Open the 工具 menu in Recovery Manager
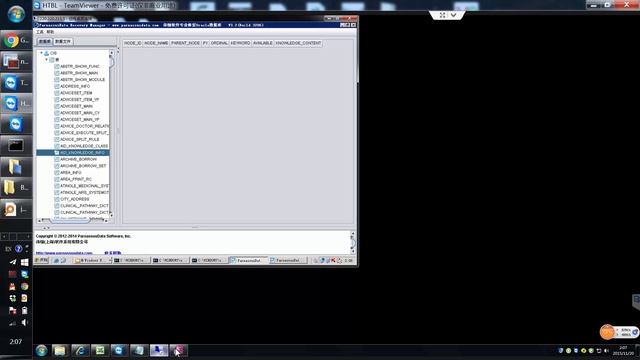Viewport: 640px width, 360px height. coord(40,32)
